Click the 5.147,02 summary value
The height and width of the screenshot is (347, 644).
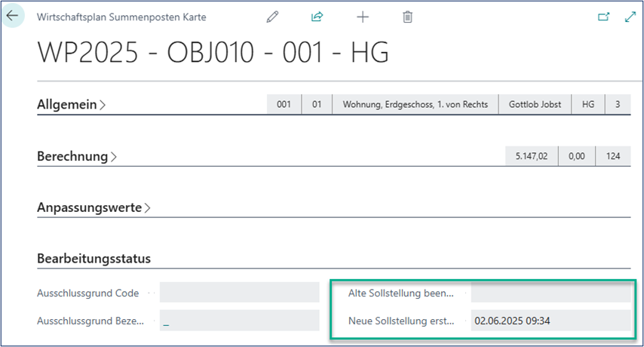(x=531, y=156)
